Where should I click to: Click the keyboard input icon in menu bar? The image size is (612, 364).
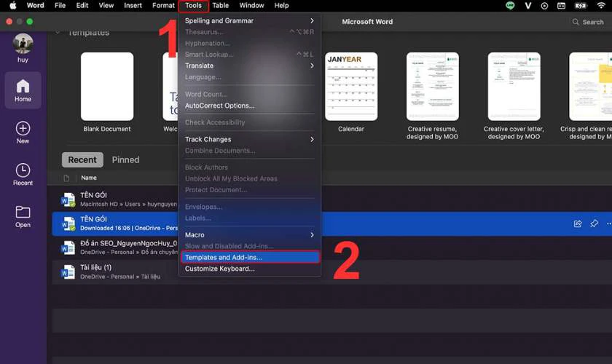pos(561,6)
